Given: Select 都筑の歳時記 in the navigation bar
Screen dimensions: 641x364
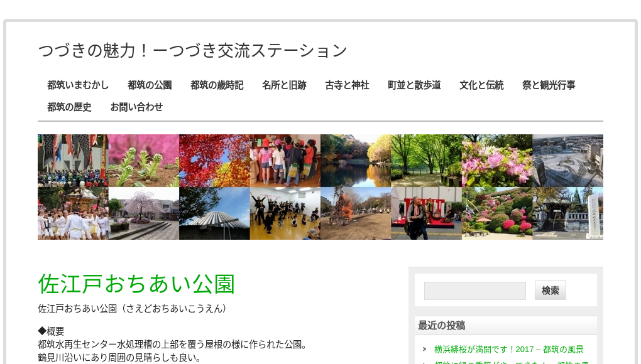Looking at the screenshot, I should pos(217,85).
